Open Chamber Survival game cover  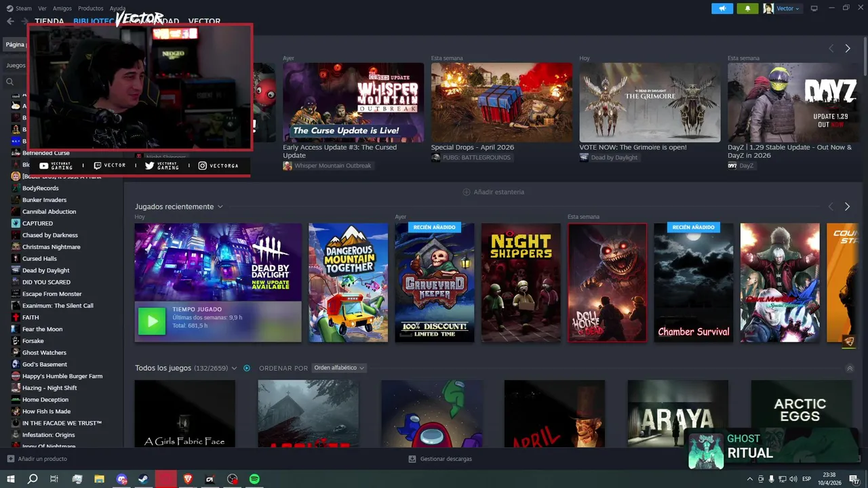click(694, 283)
